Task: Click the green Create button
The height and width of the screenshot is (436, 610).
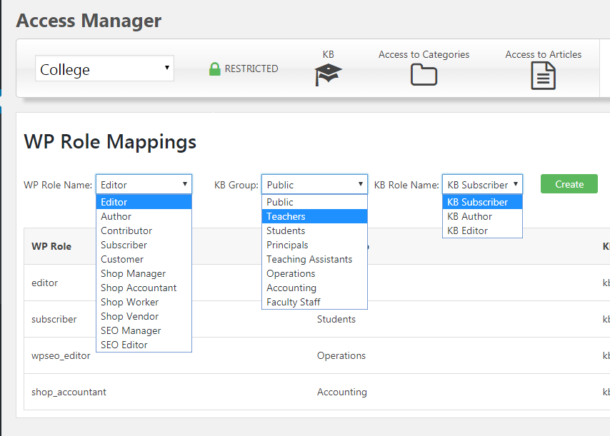Action: tap(569, 184)
